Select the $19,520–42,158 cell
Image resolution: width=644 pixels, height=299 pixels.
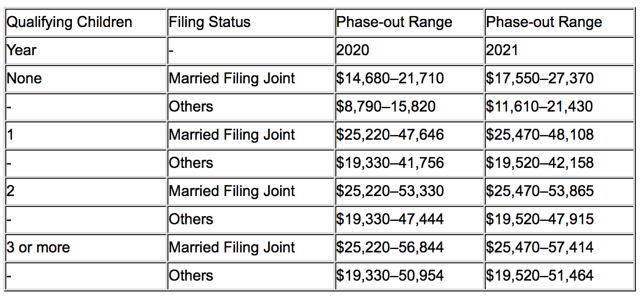[x=559, y=163]
